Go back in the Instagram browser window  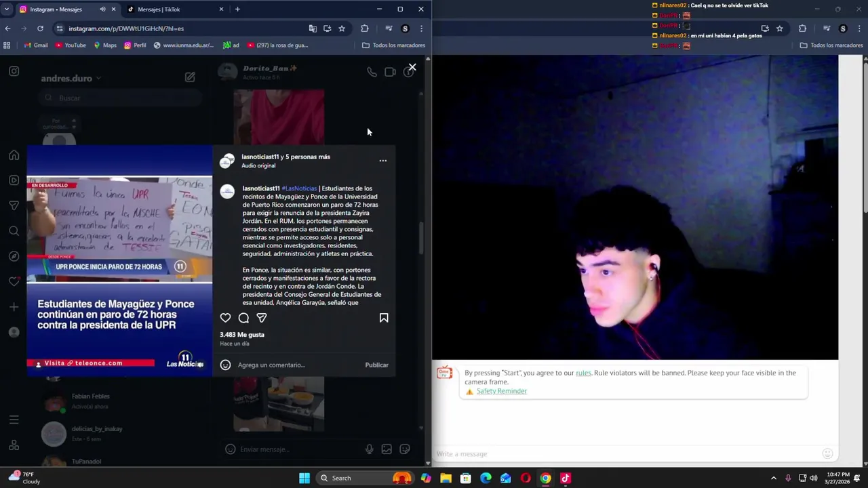tap(7, 28)
